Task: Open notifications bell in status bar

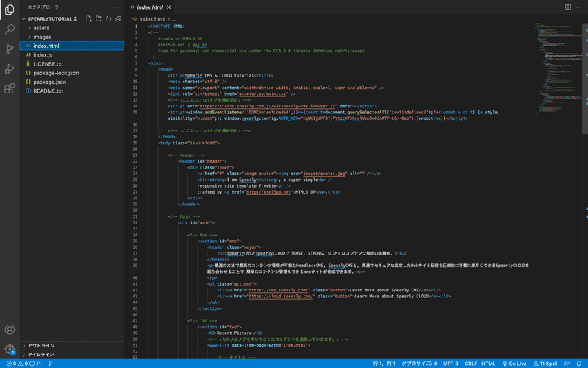Action: pos(579,364)
